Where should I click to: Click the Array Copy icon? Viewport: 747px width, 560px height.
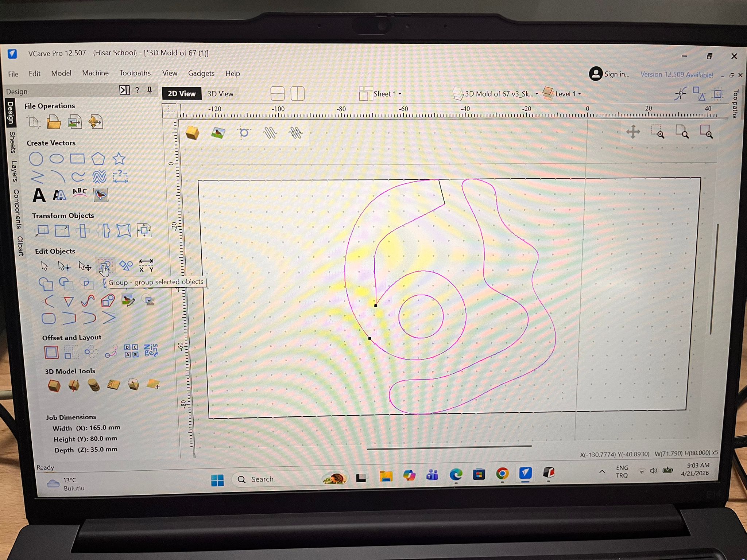71,352
